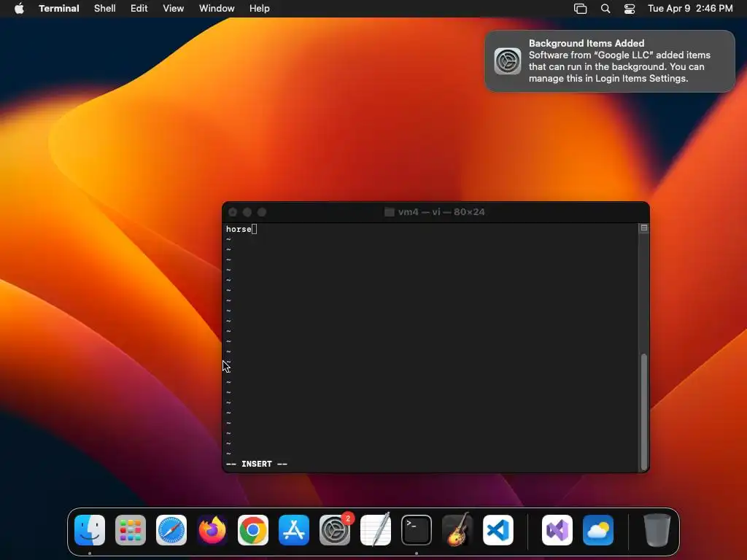The width and height of the screenshot is (747, 560).
Task: Open the Weather app in the dock
Action: coord(598,530)
